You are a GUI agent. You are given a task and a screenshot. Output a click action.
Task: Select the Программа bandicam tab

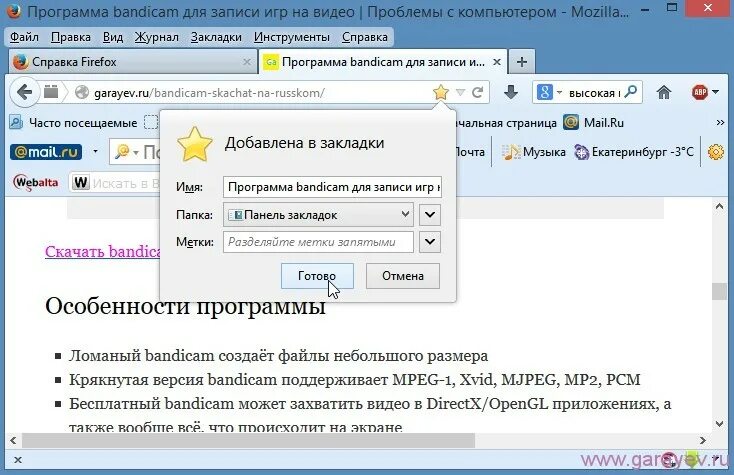coord(382,62)
